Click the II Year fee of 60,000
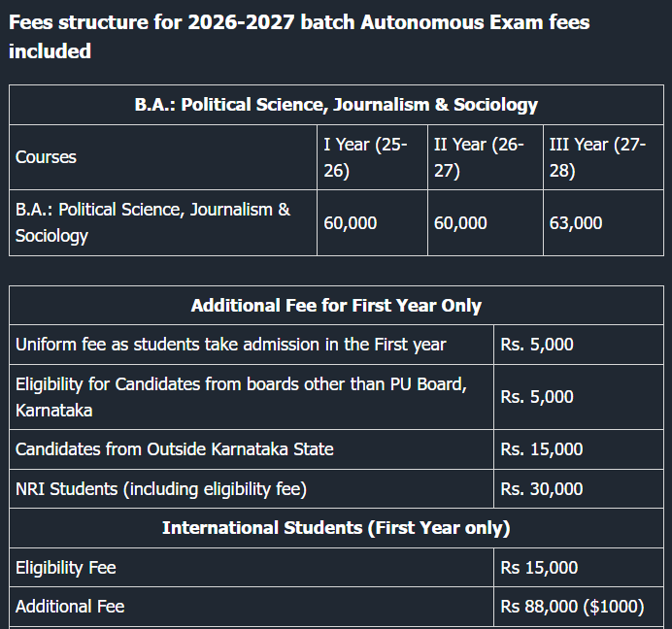This screenshot has width=672, height=629. point(461,223)
